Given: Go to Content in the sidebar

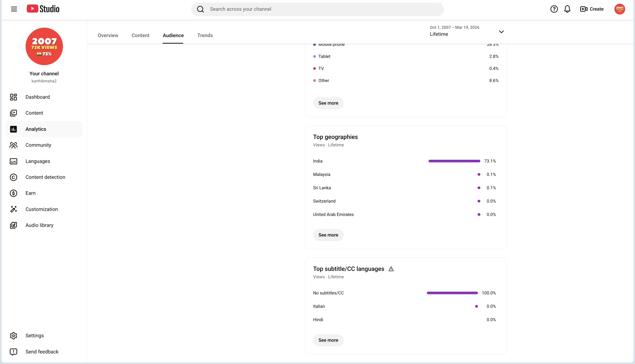Looking at the screenshot, I should [x=44, y=113].
